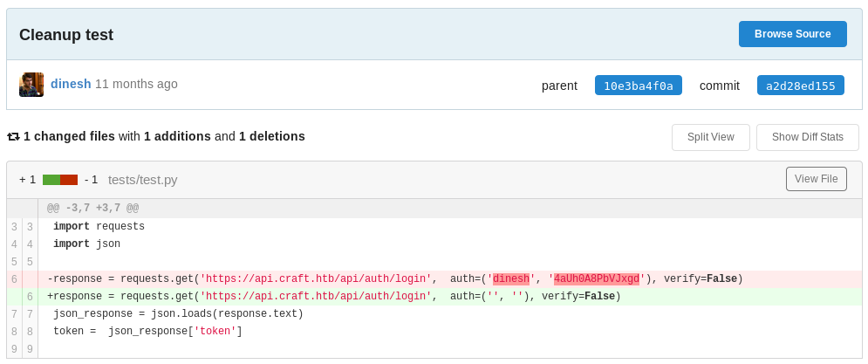This screenshot has width=868, height=364.
Task: Click the Browse Source button
Action: coord(792,34)
